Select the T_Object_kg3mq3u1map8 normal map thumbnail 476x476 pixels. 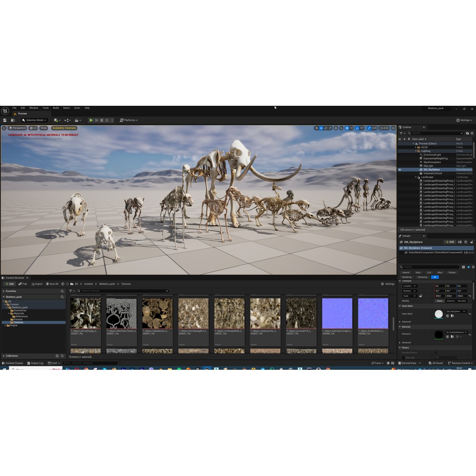click(x=337, y=313)
